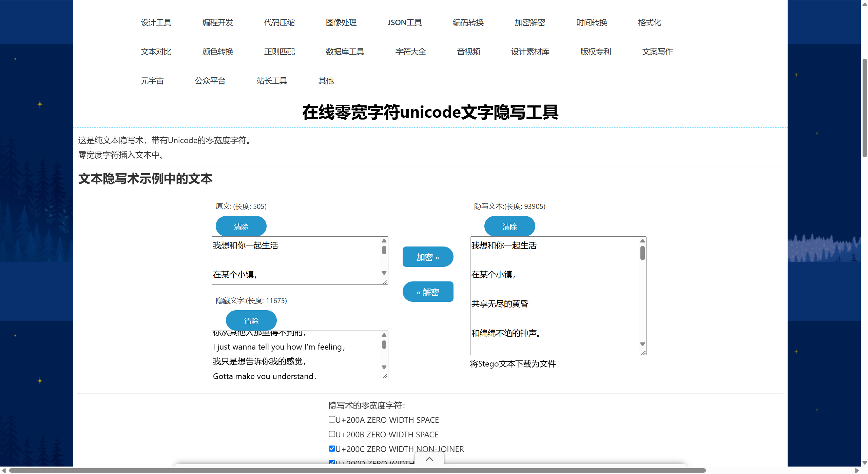Download stego text via 将Stego文本下载为文件 link
Image resolution: width=868 pixels, height=474 pixels.
pos(513,364)
